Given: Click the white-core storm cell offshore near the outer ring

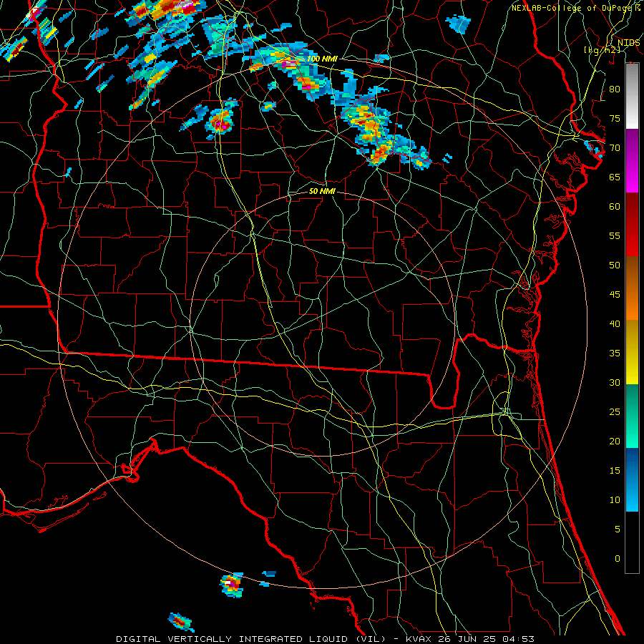Looking at the screenshot, I should pos(232,585).
